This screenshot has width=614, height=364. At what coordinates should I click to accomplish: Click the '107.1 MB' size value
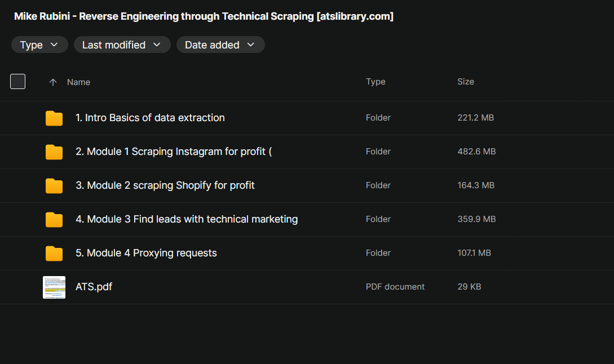click(x=474, y=253)
